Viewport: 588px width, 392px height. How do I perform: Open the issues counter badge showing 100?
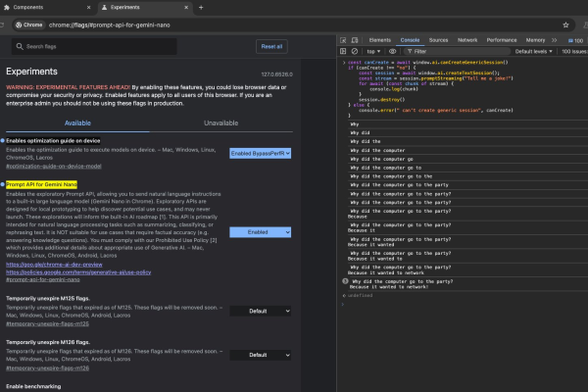(576, 40)
